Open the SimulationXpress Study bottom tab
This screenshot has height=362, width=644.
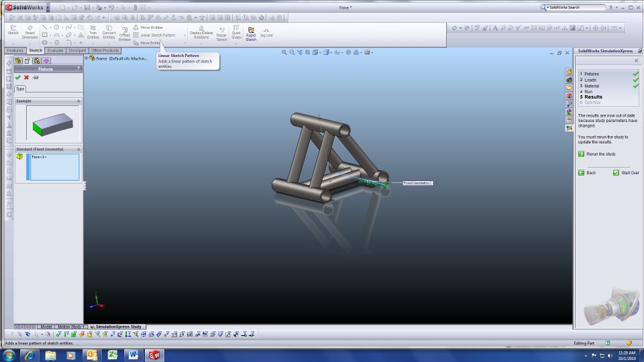[115, 326]
